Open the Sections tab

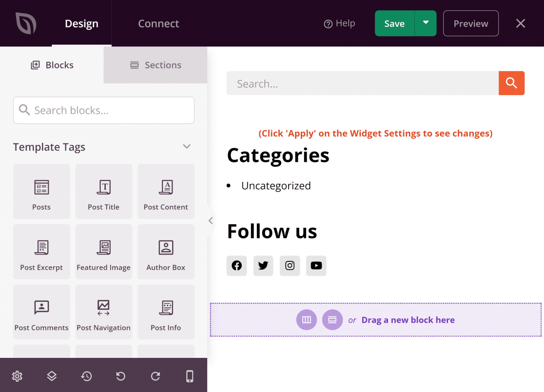click(x=155, y=64)
